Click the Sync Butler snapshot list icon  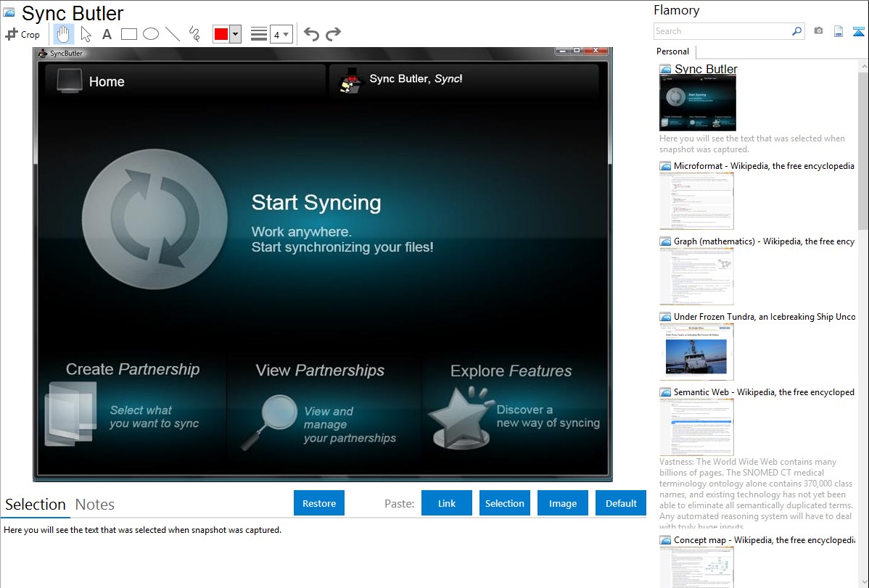click(x=666, y=70)
